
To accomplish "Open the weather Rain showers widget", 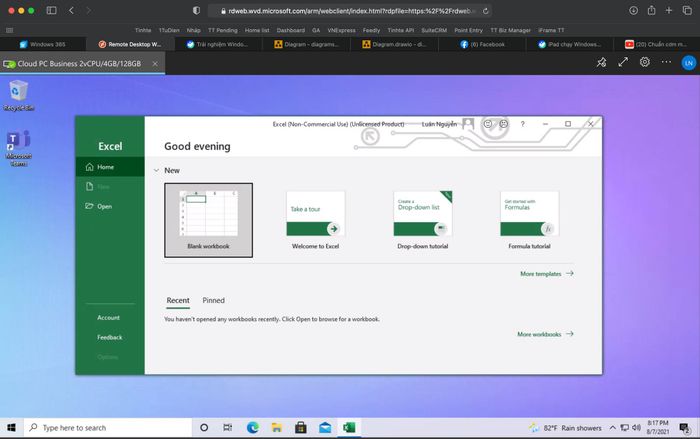I will (566, 428).
